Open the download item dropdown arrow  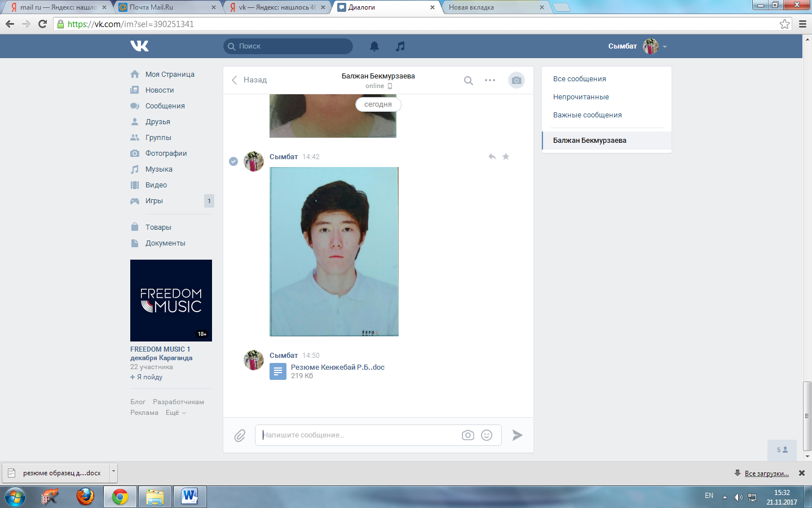point(113,470)
